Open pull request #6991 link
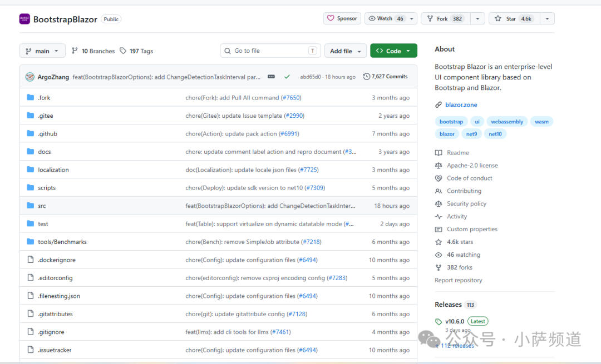This screenshot has width=601, height=364. coord(289,133)
